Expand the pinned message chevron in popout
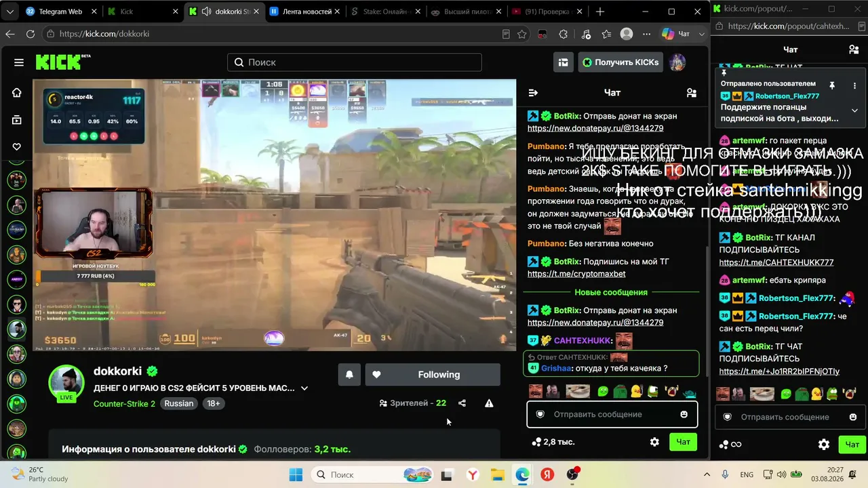 click(854, 110)
